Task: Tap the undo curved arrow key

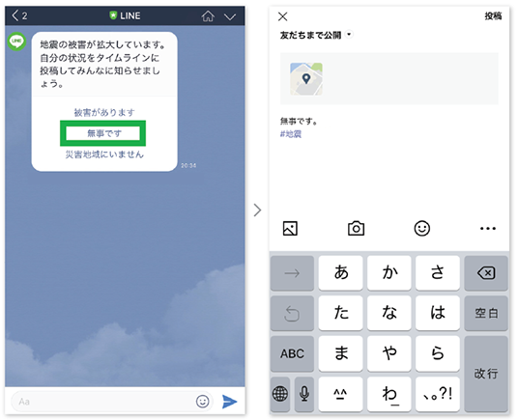Action: pyautogui.click(x=292, y=313)
